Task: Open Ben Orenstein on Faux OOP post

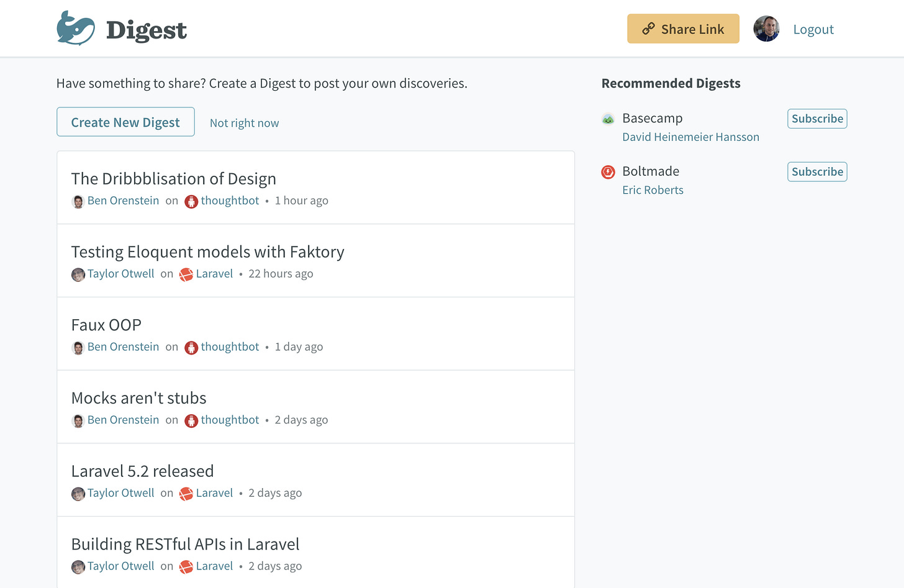Action: [x=123, y=347]
